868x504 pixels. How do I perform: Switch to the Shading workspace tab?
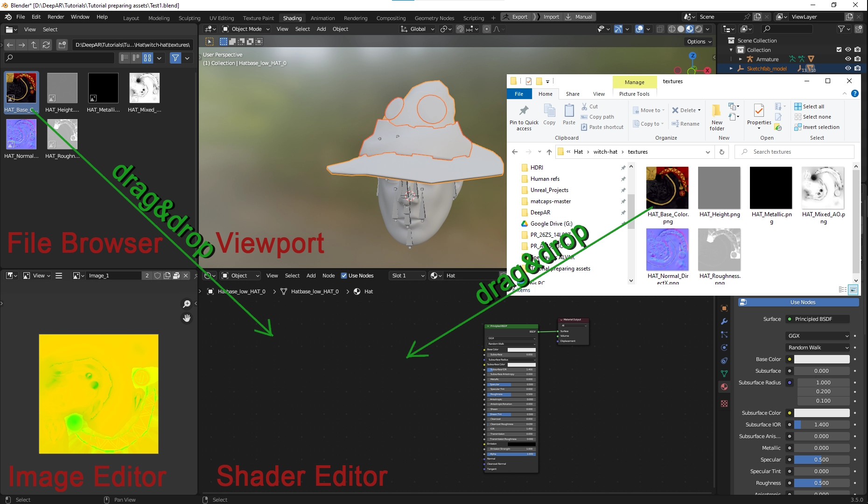[292, 18]
